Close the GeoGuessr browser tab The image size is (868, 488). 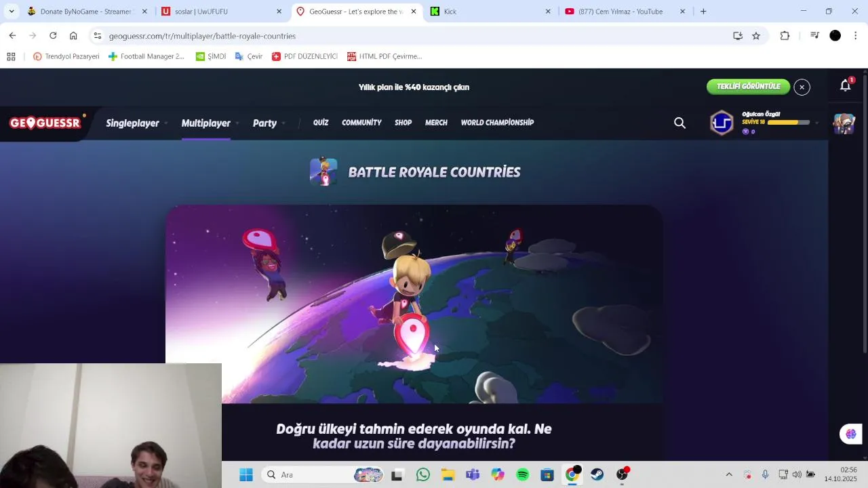click(414, 12)
